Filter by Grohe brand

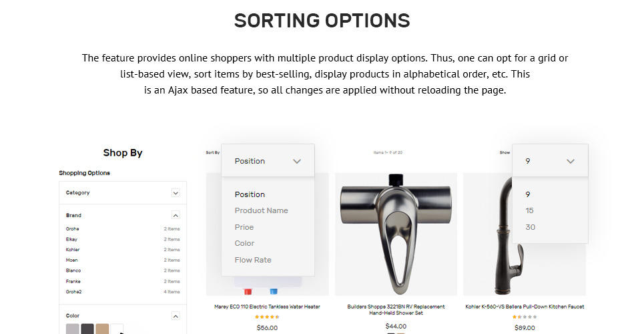coord(72,229)
